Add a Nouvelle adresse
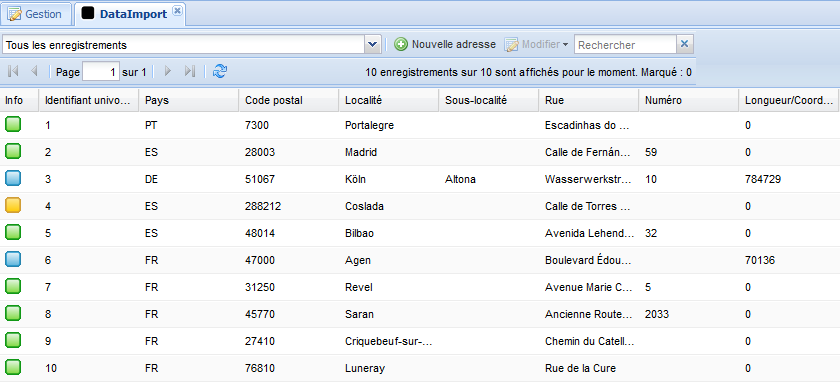 (445, 44)
